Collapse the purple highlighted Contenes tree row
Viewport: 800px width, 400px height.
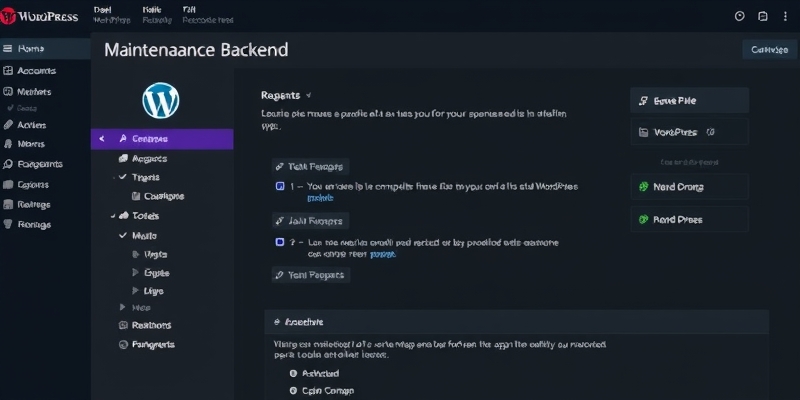(101, 139)
